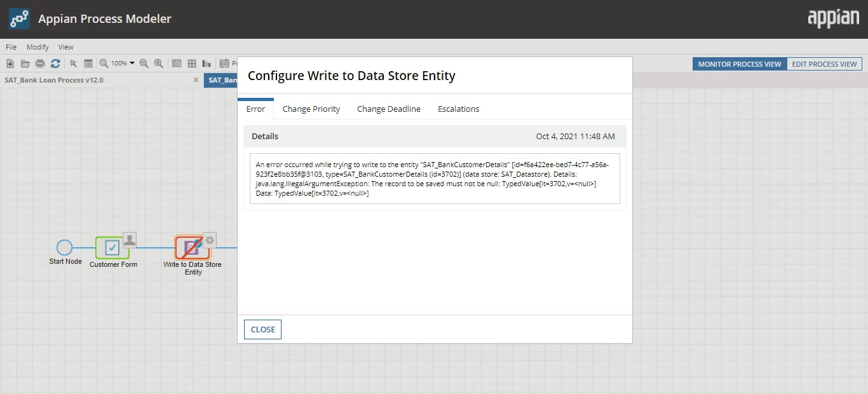Viewport: 868px width, 394px height.
Task: Click the bar chart alignment icon
Action: pos(207,64)
